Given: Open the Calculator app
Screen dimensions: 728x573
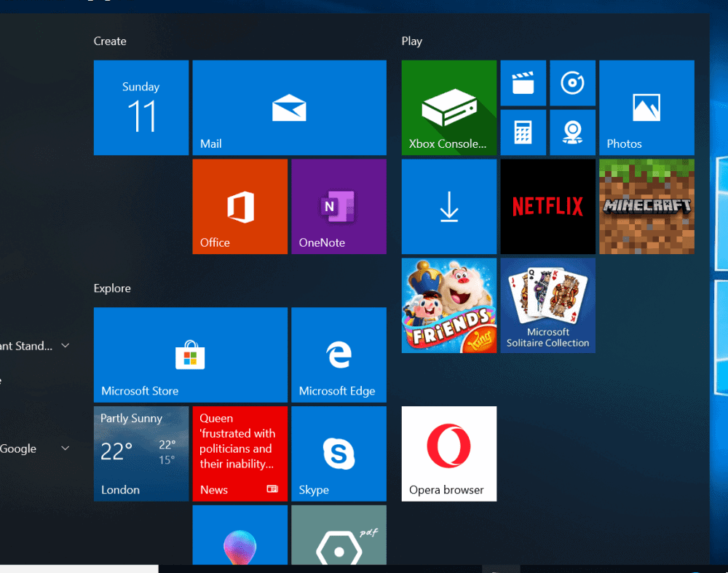Looking at the screenshot, I should [x=523, y=132].
